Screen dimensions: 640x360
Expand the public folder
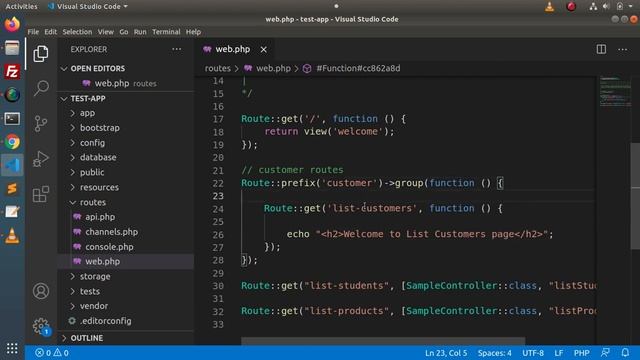[125, 172]
